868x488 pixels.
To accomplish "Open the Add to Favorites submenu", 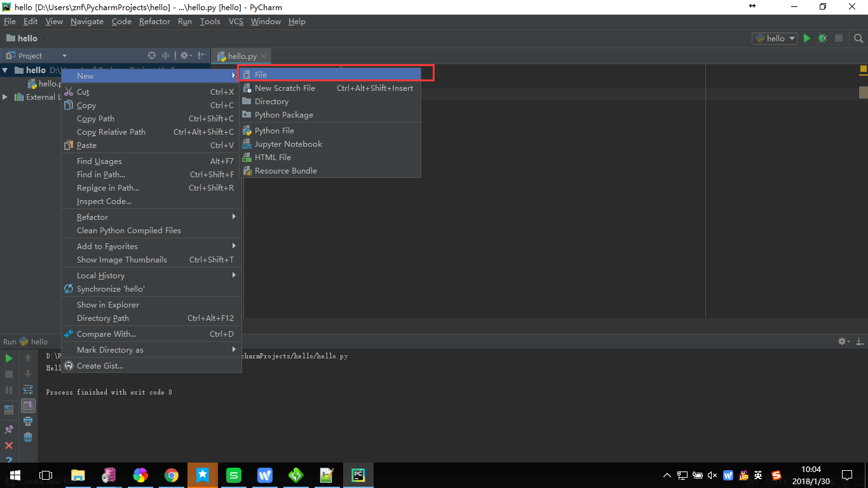I will [x=151, y=247].
